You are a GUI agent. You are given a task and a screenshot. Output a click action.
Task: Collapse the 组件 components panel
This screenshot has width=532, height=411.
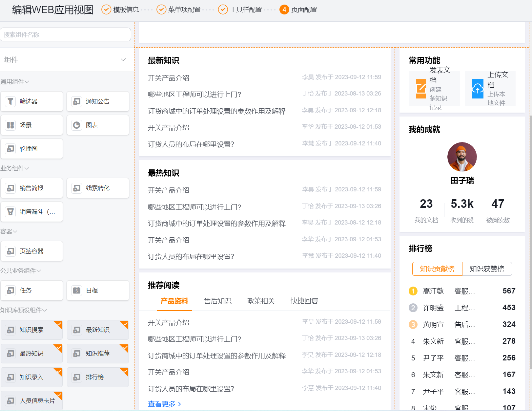coord(123,60)
